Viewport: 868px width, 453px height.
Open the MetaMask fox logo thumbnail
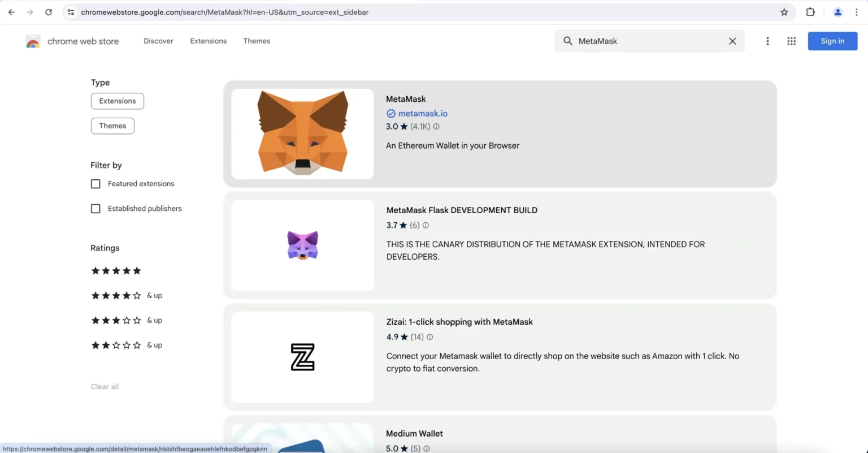coord(302,134)
